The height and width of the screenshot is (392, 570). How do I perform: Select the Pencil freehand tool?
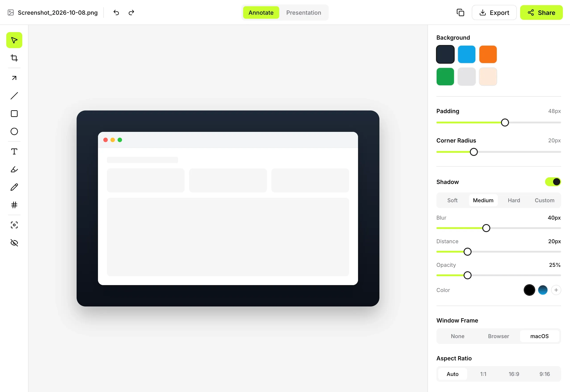click(14, 187)
